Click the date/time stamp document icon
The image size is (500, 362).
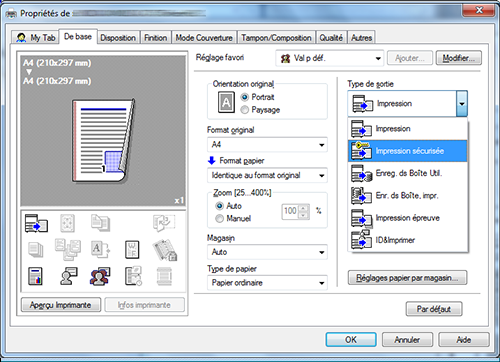(x=133, y=276)
